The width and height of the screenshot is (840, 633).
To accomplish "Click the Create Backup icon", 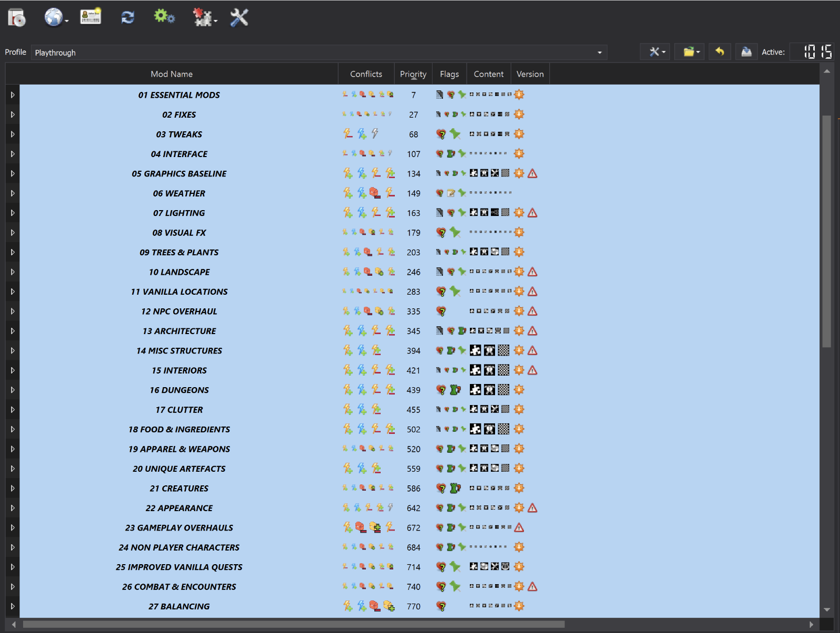I will (x=747, y=51).
